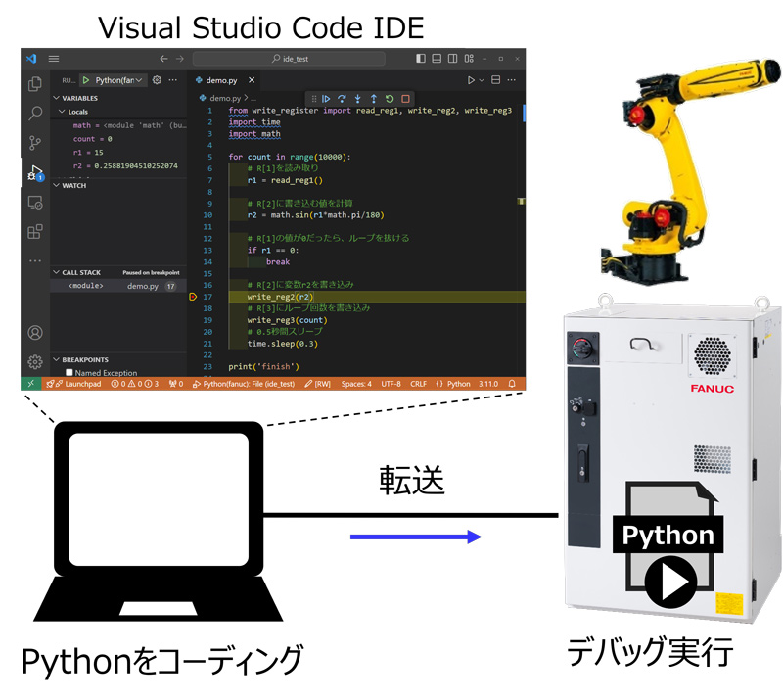This screenshot has height=700, width=783.
Task: Open the Extensions view
Action: (x=35, y=232)
